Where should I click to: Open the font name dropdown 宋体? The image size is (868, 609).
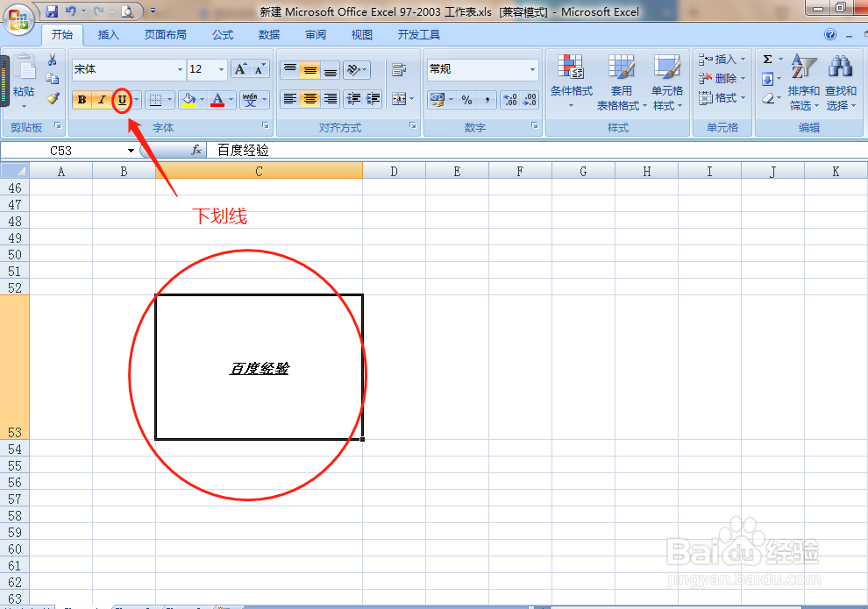tap(180, 69)
